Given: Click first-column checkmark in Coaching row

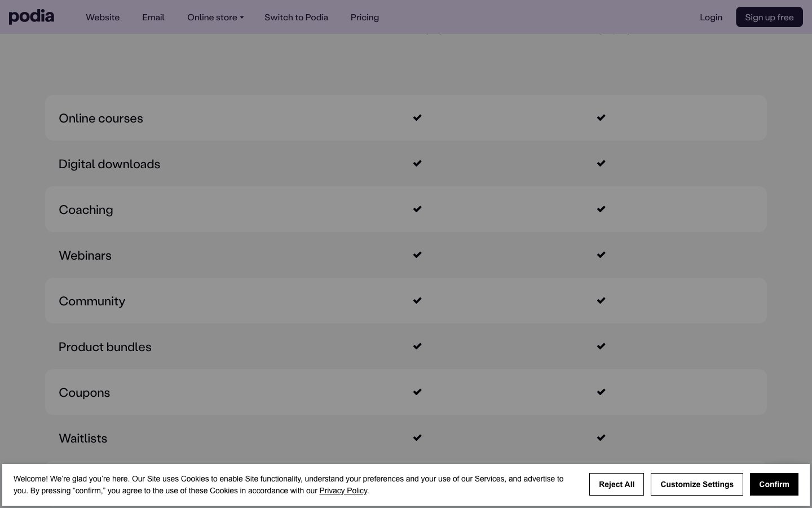Looking at the screenshot, I should point(417,209).
